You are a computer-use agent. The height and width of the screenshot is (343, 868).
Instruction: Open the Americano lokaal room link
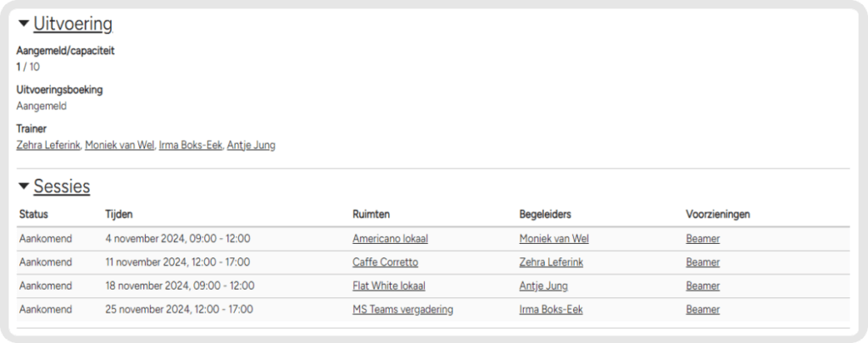click(x=390, y=239)
